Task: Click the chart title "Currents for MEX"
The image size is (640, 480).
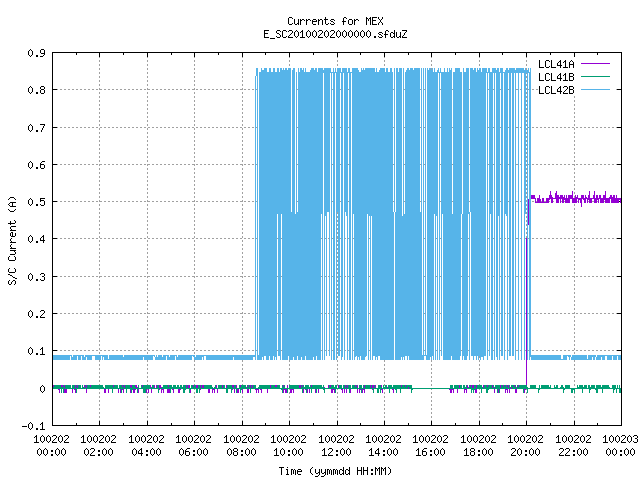Action: (335, 21)
